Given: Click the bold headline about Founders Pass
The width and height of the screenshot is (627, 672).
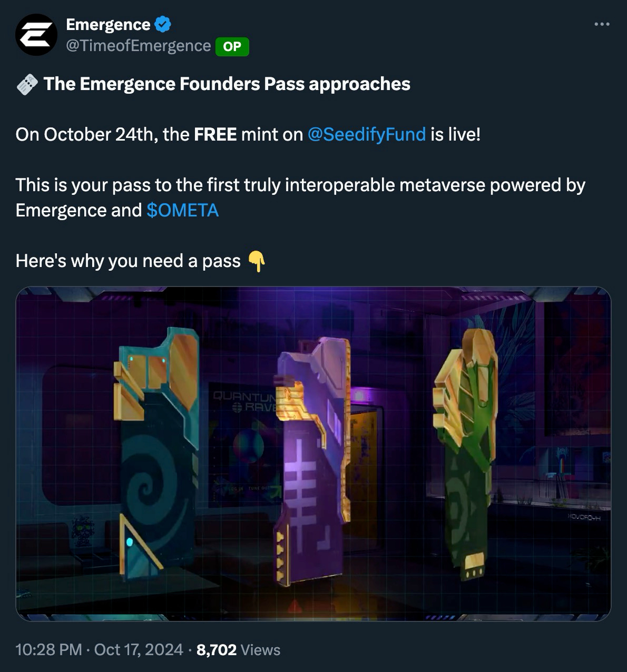Looking at the screenshot, I should point(227,84).
